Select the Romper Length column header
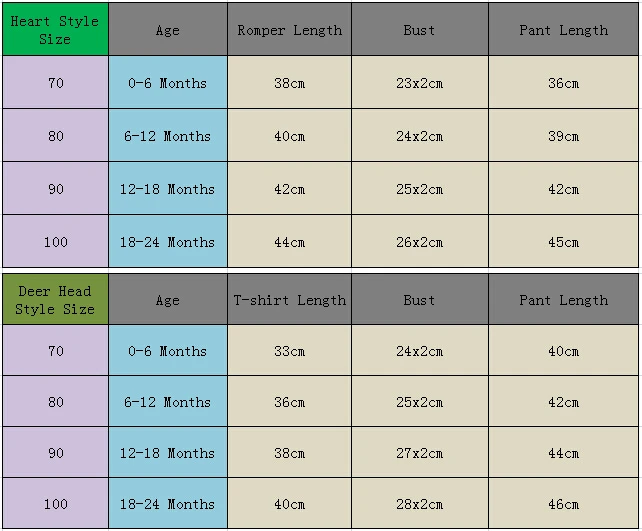Viewport: 642px width, 531px height. point(289,29)
